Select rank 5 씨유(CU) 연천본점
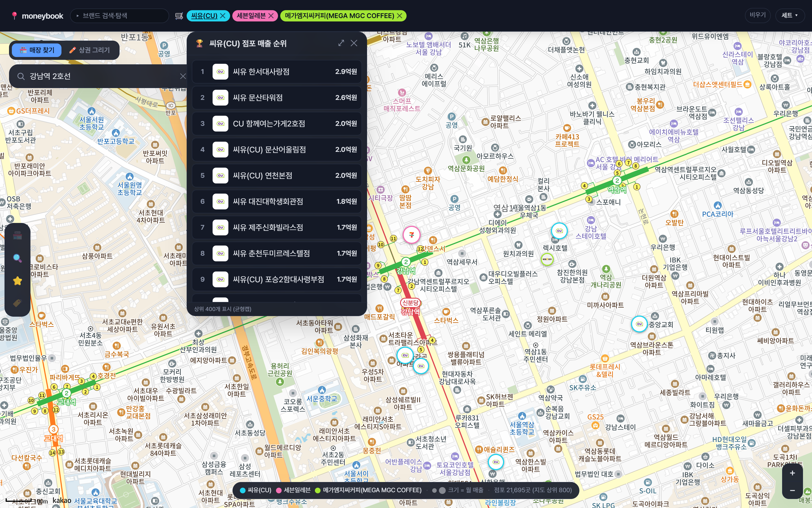Image resolution: width=812 pixels, height=508 pixels. pos(277,175)
